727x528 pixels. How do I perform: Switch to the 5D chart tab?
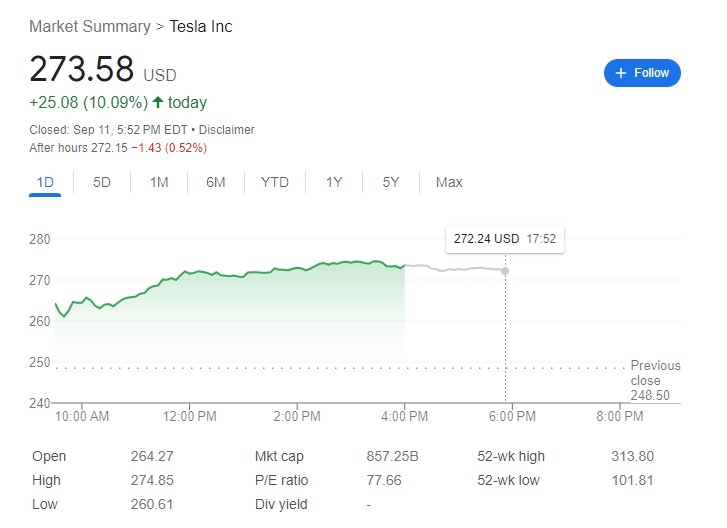click(102, 182)
